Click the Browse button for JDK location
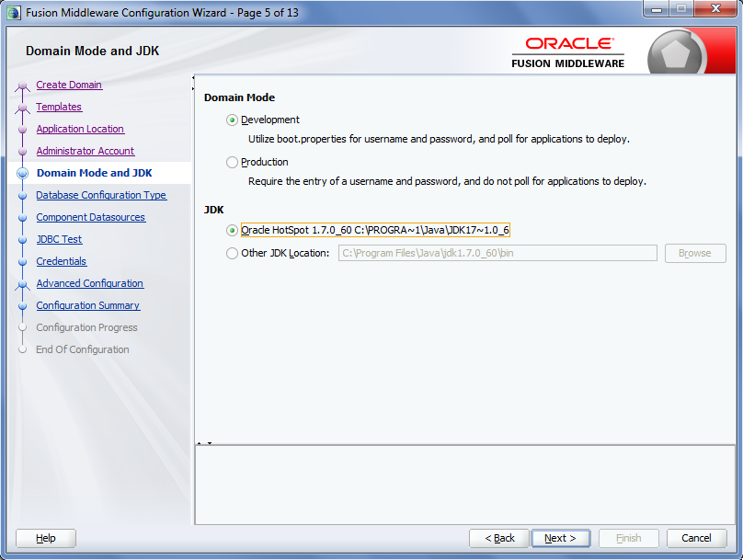Image resolution: width=743 pixels, height=560 pixels. pos(695,253)
